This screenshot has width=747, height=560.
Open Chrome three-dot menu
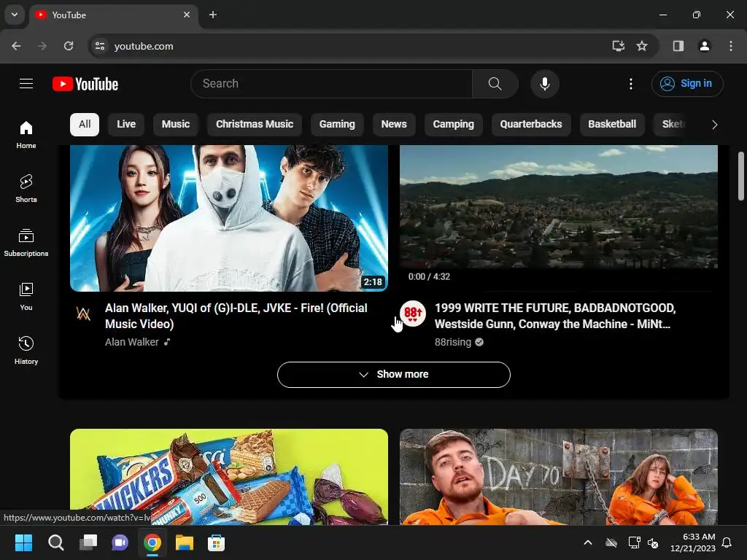(x=731, y=46)
